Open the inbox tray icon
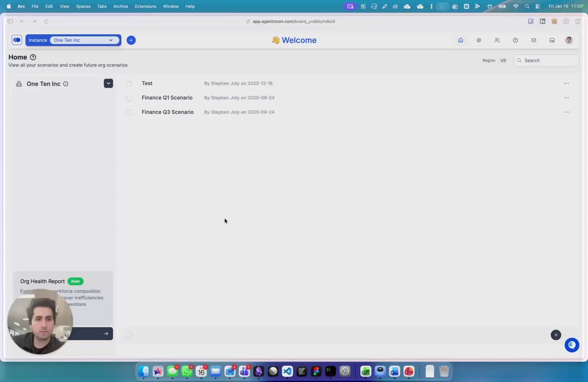Screen dimensions: 588x382 552,40
